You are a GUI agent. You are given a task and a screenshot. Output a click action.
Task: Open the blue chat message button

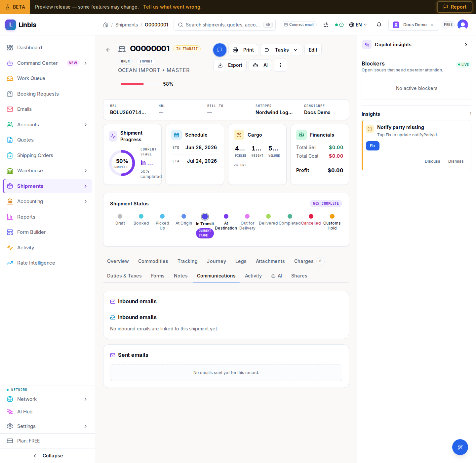[220, 50]
